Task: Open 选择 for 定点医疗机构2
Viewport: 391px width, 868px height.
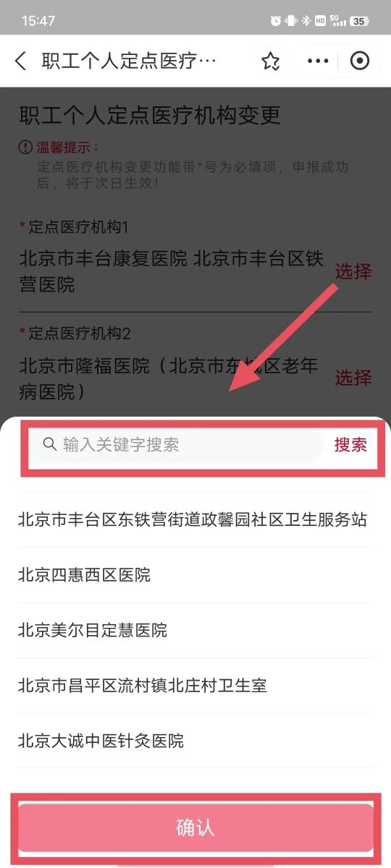Action: tap(353, 378)
